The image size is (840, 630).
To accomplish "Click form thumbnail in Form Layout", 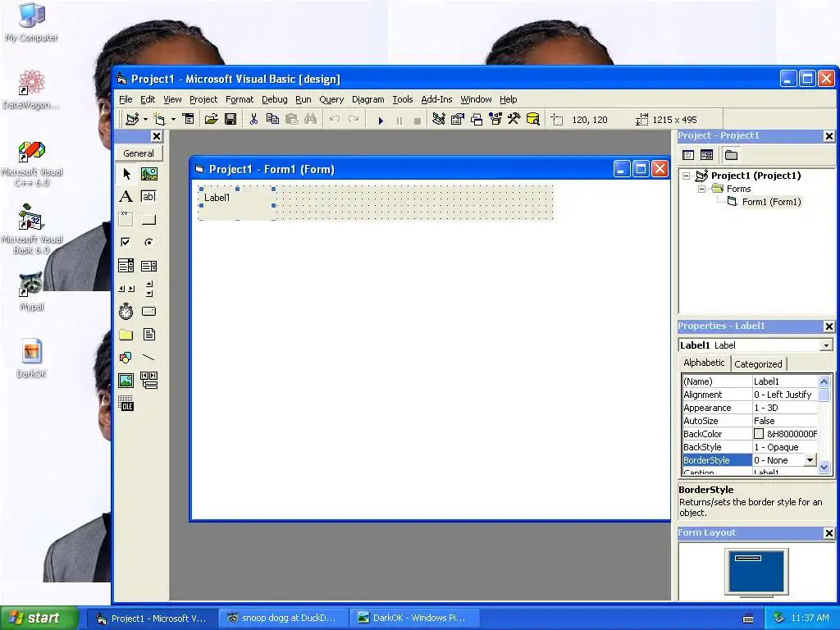I will 748,558.
